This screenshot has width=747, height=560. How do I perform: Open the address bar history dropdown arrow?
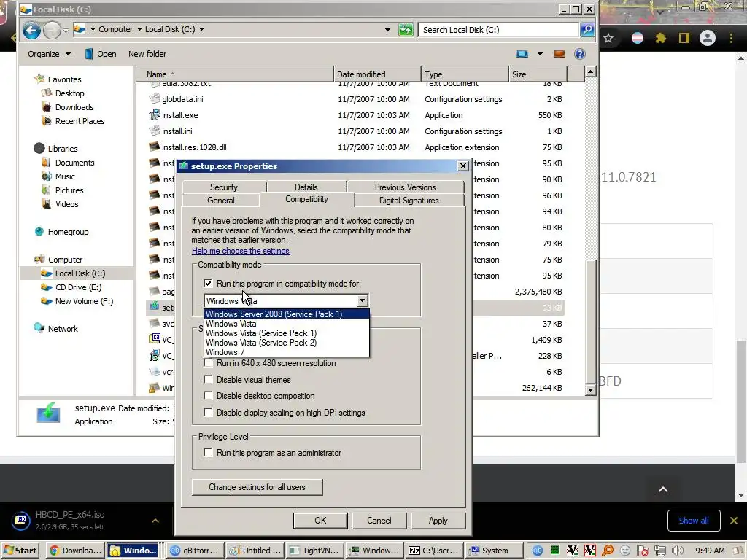tap(387, 29)
